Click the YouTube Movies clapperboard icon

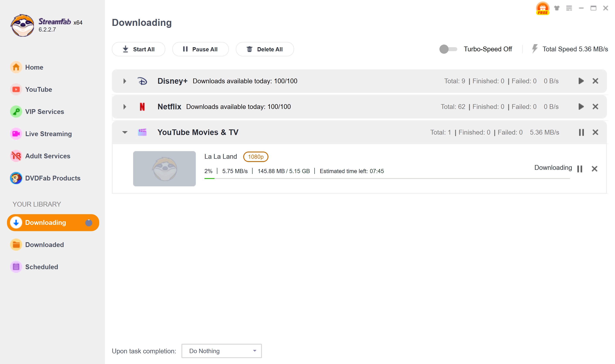(x=142, y=132)
